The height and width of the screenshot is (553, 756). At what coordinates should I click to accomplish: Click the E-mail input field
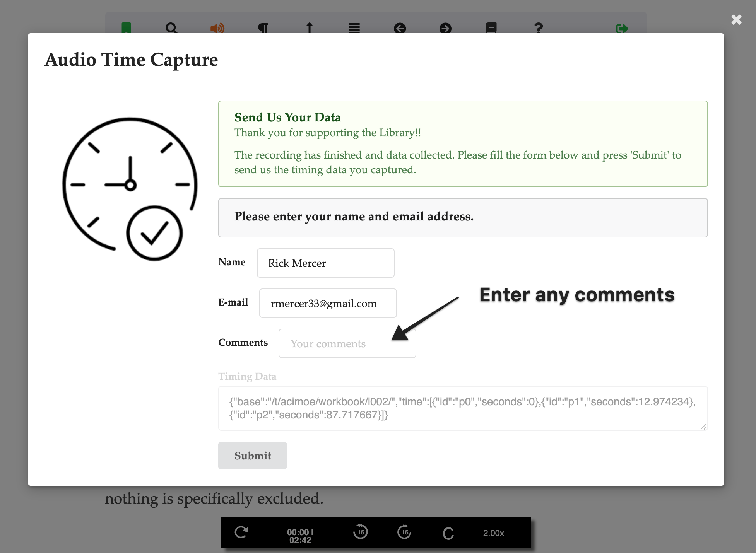click(328, 303)
